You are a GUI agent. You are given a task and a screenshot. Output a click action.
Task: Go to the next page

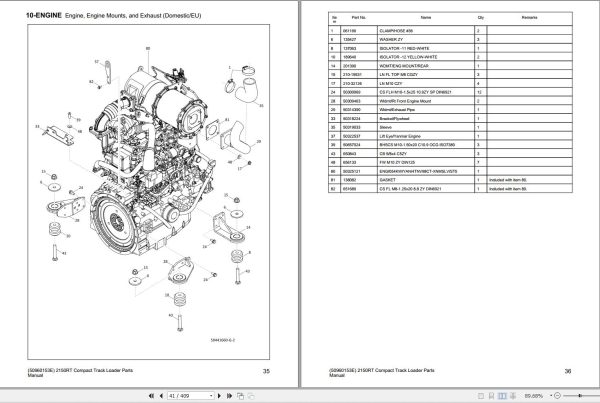click(x=219, y=396)
